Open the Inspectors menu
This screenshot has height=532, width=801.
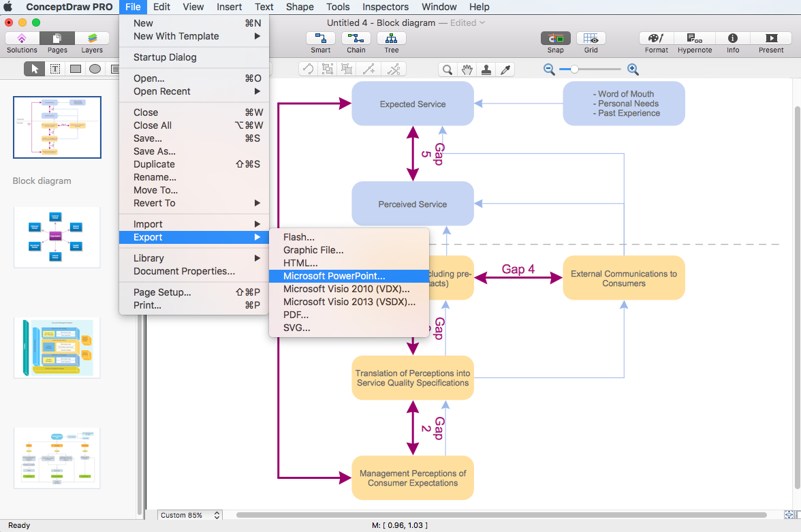click(385, 7)
